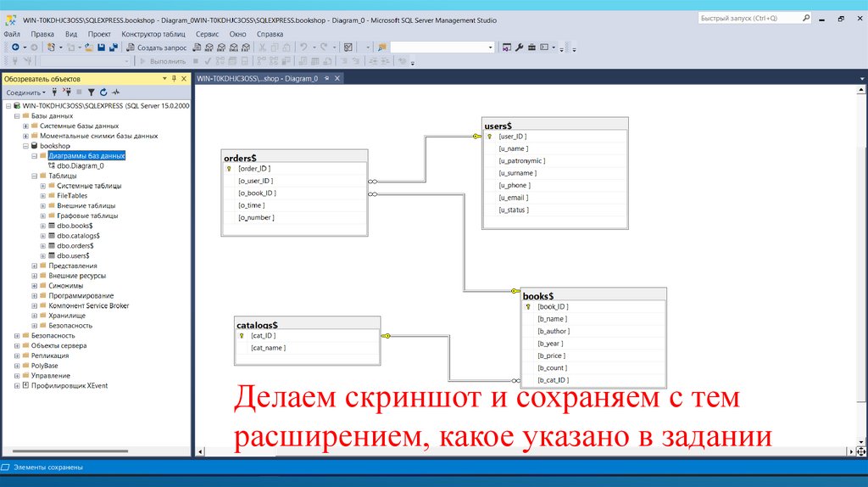Image resolution: width=868 pixels, height=487 pixels.
Task: Select the Диаграммы баз данных folder
Action: point(86,155)
